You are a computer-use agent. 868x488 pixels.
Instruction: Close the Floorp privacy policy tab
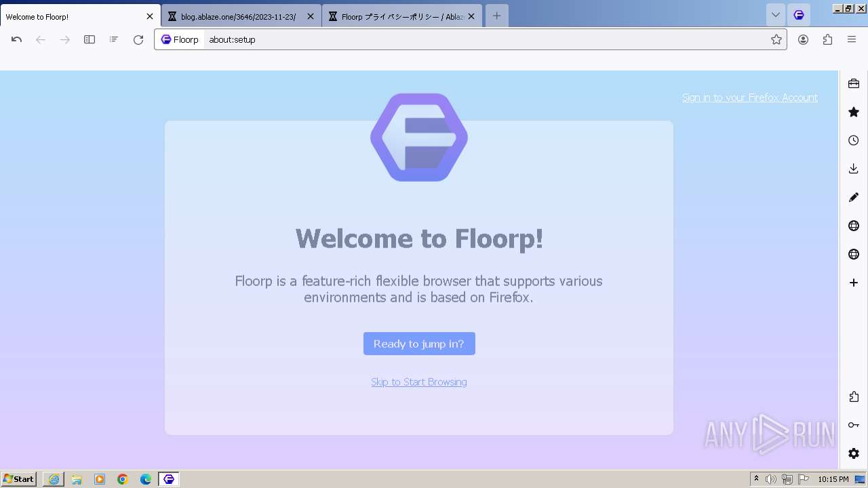click(x=471, y=16)
